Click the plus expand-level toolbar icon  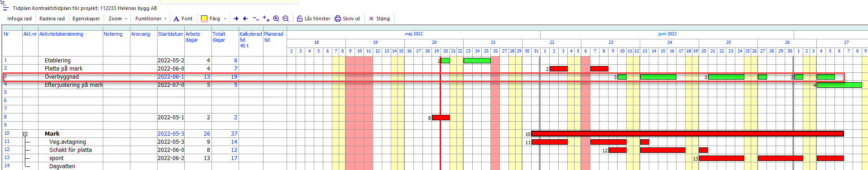point(266,19)
